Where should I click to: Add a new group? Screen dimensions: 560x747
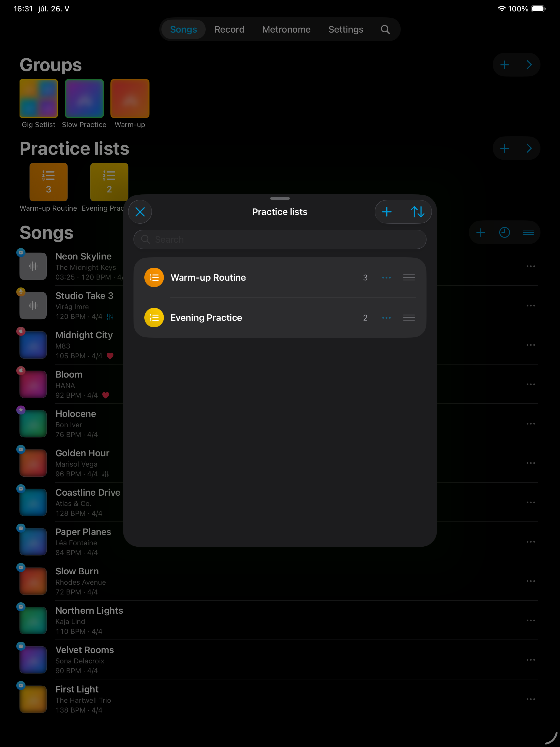coord(504,65)
